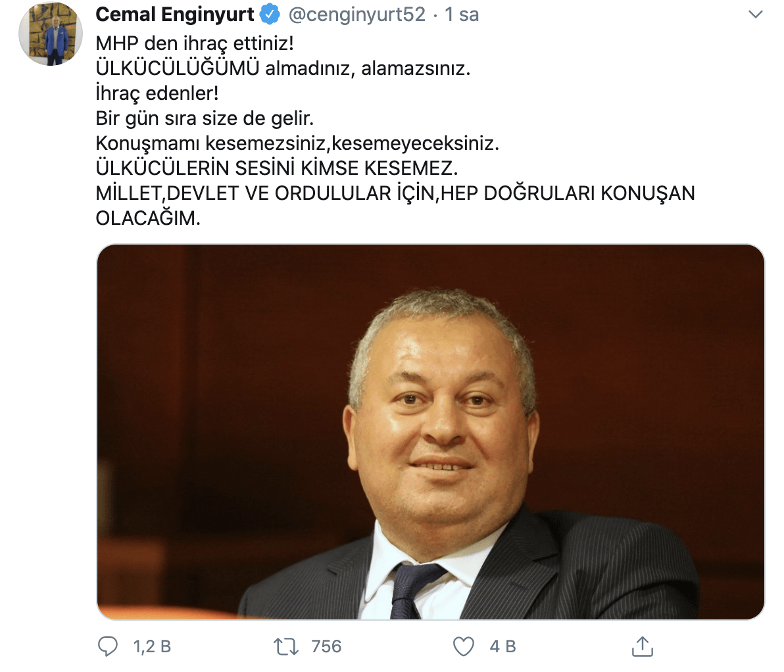Click the blue verified badge
This screenshot has height=672, width=784.
270,14
